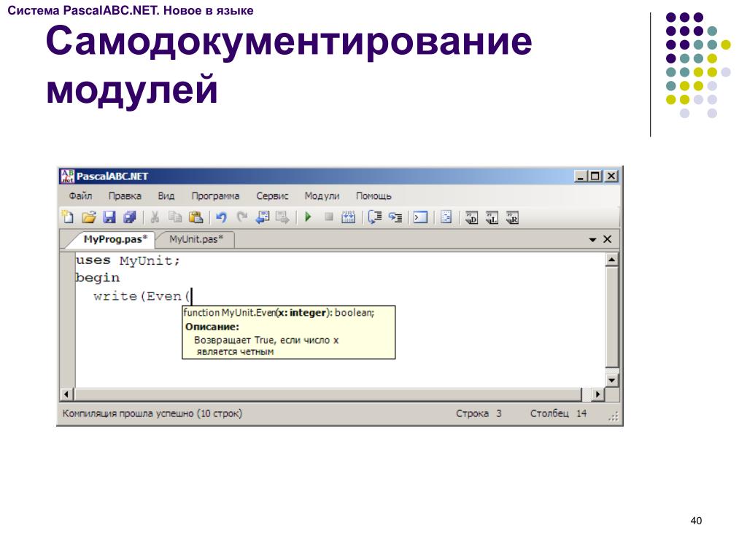Click the PascalABC.NET title bar logo
747x560 pixels.
67,176
